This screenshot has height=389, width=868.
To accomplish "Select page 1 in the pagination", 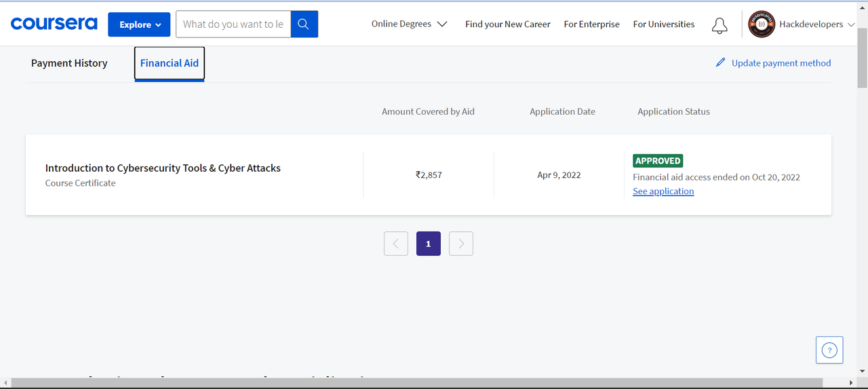I will pyautogui.click(x=429, y=244).
